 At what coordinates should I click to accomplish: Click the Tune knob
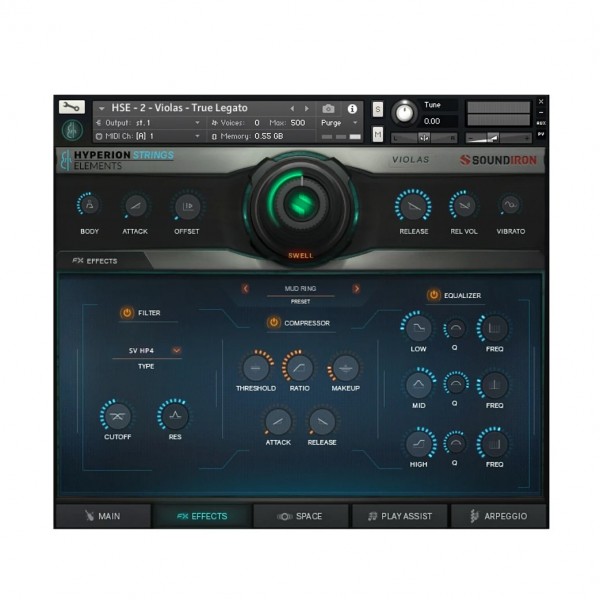coord(404,113)
